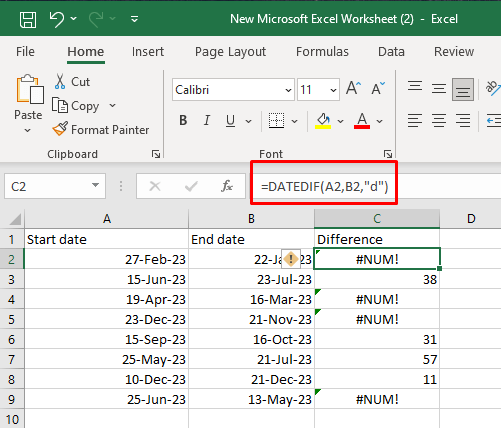The width and height of the screenshot is (501, 428).
Task: Click the Save icon in title bar
Action: point(28,19)
